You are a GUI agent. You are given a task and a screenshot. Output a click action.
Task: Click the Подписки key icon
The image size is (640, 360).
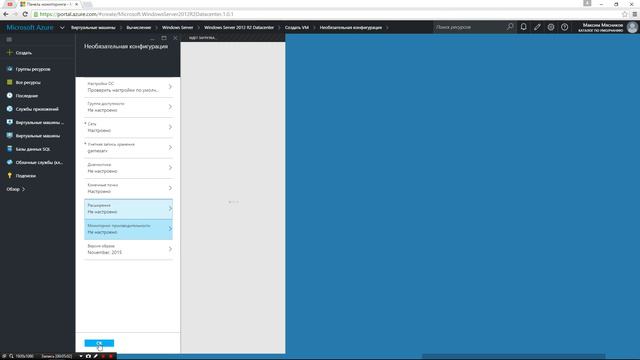pyautogui.click(x=9, y=176)
